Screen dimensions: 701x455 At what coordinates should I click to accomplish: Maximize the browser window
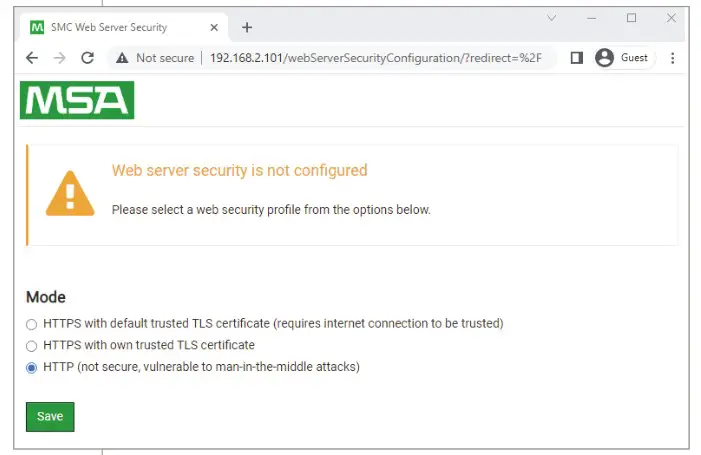[631, 18]
